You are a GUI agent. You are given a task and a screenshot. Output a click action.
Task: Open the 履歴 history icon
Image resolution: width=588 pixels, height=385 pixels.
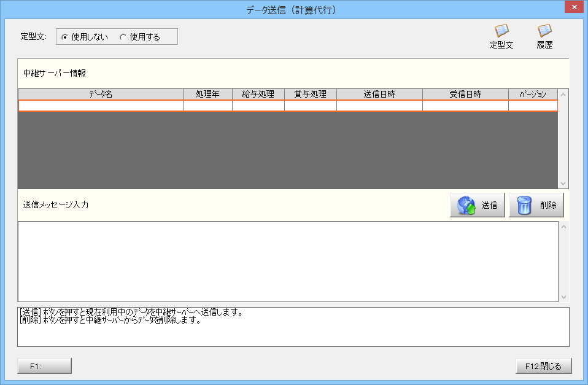tap(544, 36)
